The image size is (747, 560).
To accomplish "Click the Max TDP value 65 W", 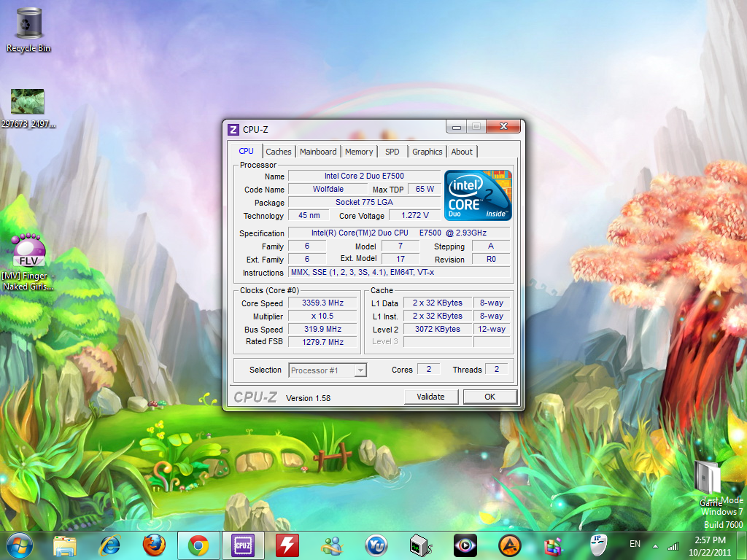I will tap(425, 189).
